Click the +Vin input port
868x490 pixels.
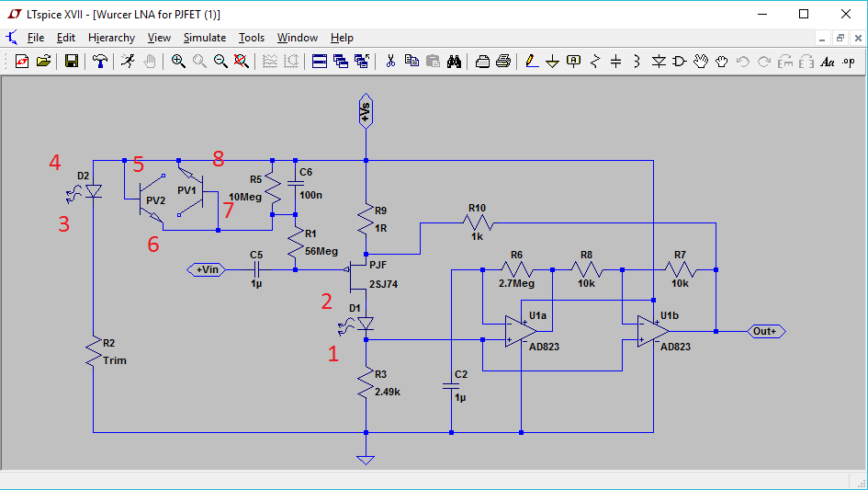click(207, 269)
